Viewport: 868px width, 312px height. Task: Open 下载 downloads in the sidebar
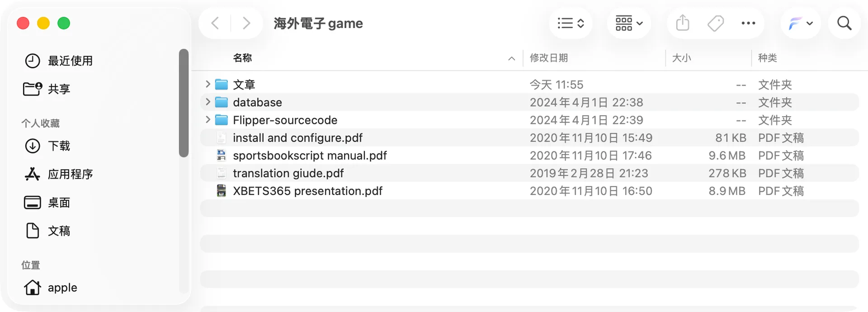(x=47, y=146)
